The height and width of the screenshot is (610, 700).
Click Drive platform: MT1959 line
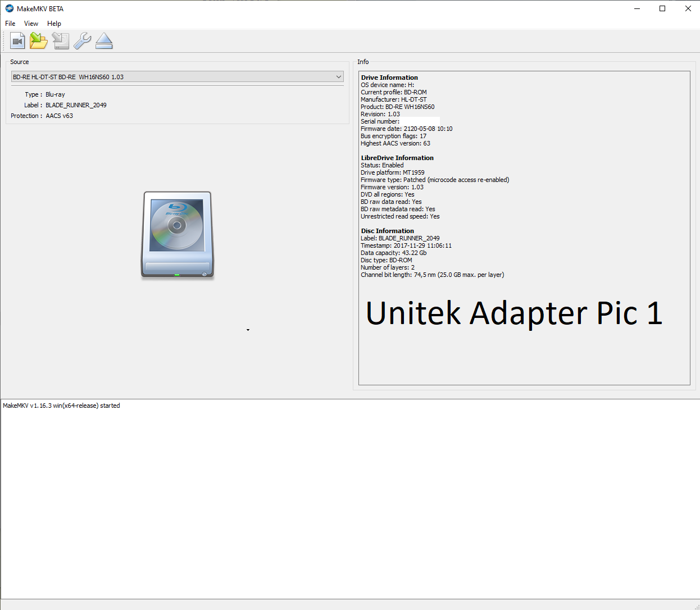pyautogui.click(x=393, y=172)
